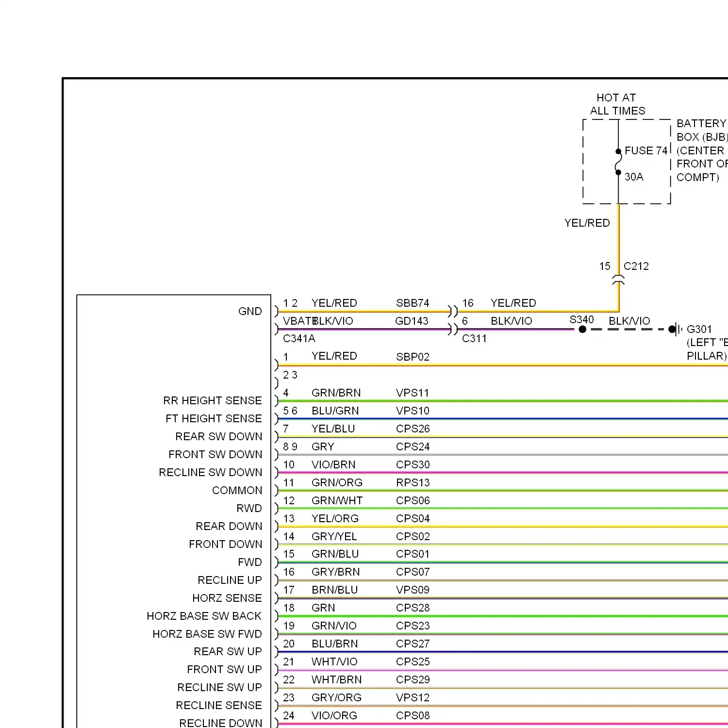Select the RR HEIGHT SENSE pin label
The image size is (728, 728).
[x=213, y=400]
